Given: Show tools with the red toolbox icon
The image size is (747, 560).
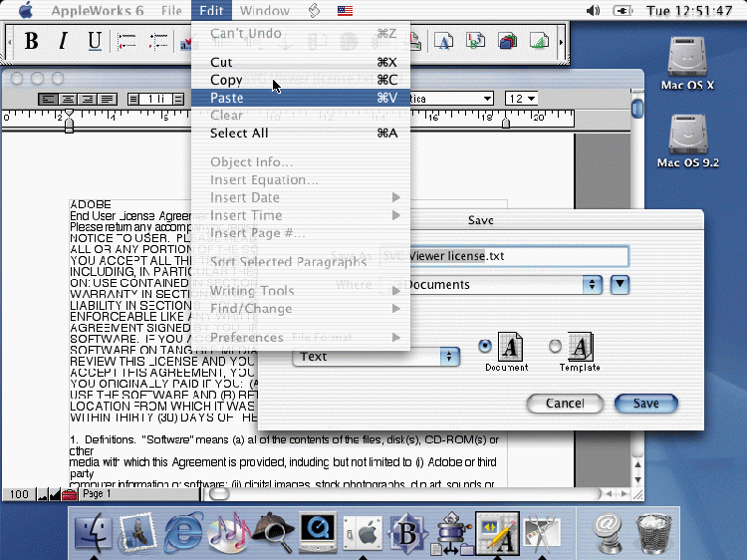Looking at the screenshot, I should point(69,494).
